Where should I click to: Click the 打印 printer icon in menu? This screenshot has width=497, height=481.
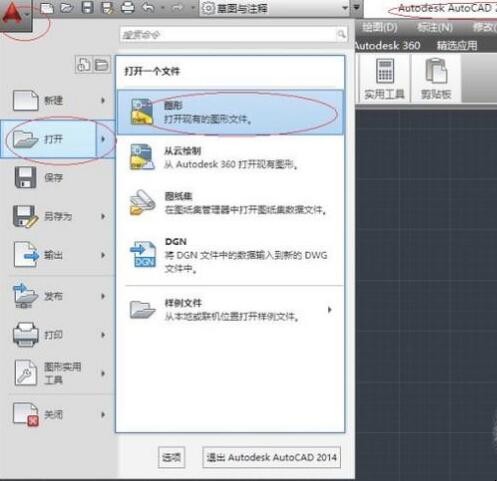tap(26, 334)
